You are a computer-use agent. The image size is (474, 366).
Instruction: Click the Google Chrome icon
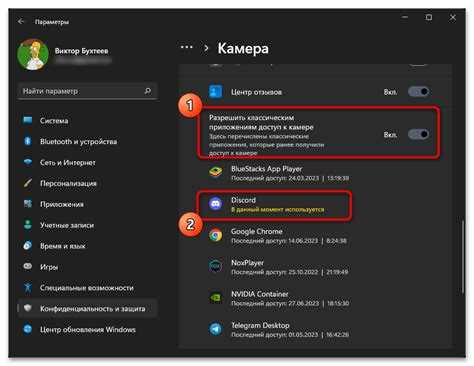[x=216, y=235]
